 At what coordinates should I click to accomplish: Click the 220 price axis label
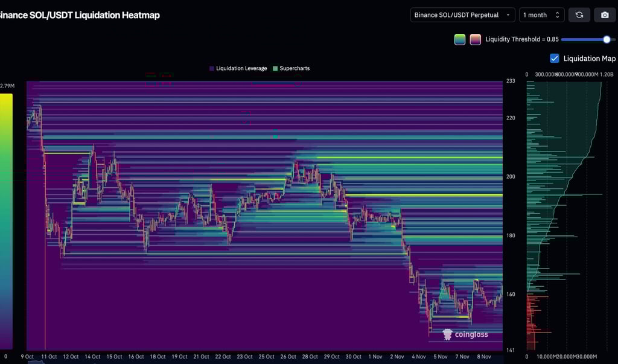click(x=511, y=118)
